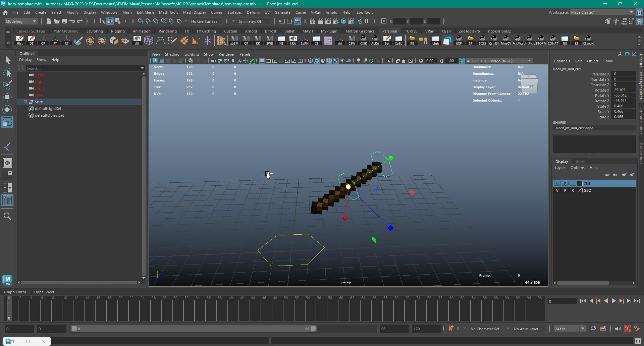This screenshot has width=644, height=346.
Task: Click the FTOPM shelf button
Action: [541, 40]
